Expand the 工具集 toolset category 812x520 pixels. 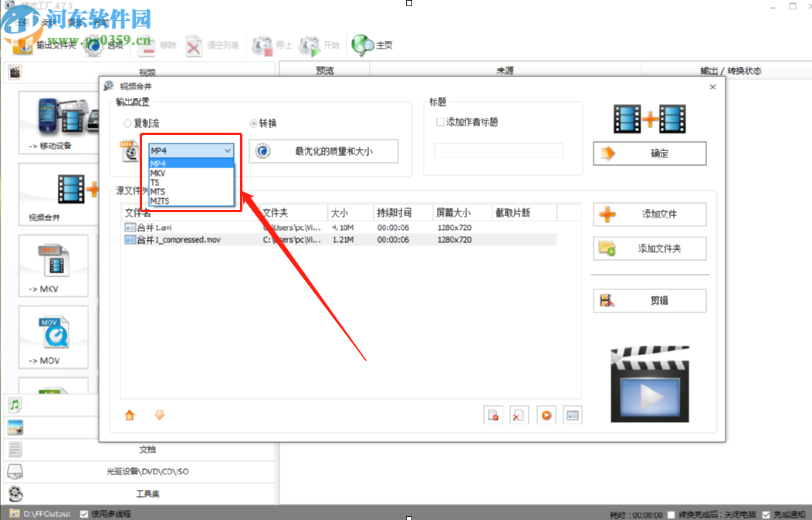[147, 494]
